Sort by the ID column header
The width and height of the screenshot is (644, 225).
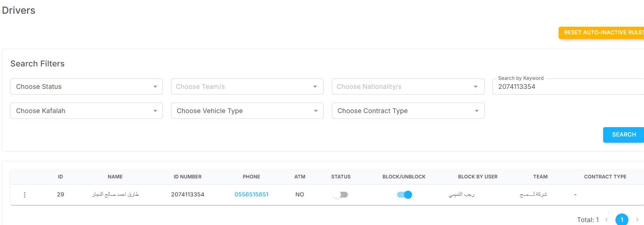[x=60, y=177]
